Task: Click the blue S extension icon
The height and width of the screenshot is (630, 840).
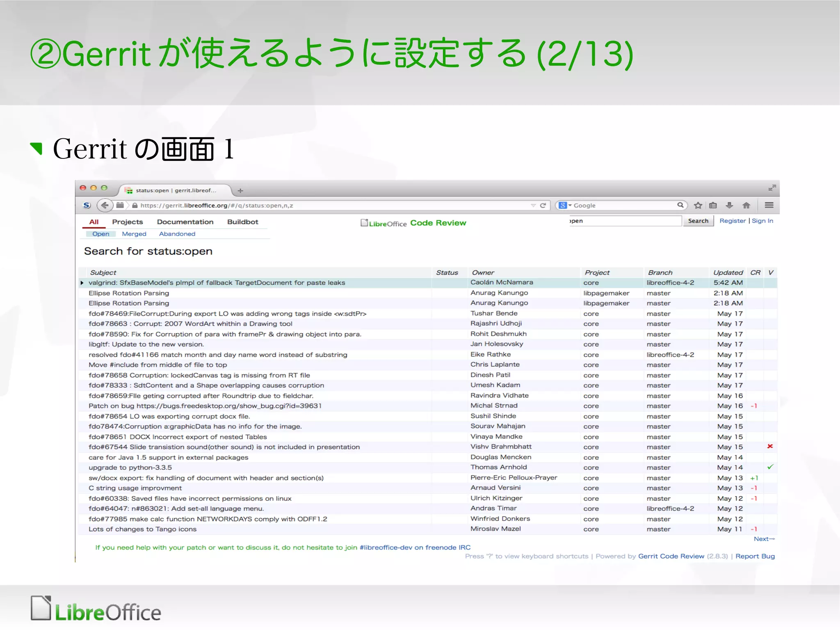Action: pyautogui.click(x=87, y=205)
